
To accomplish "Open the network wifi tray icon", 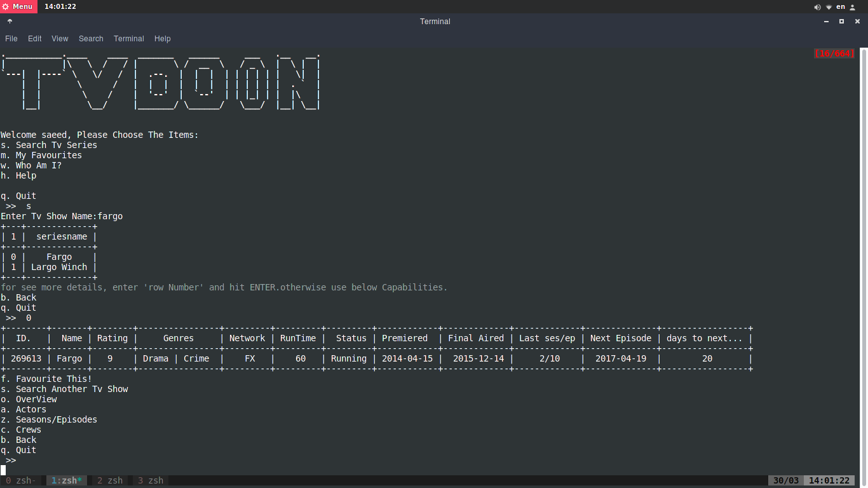I will 829,7.
